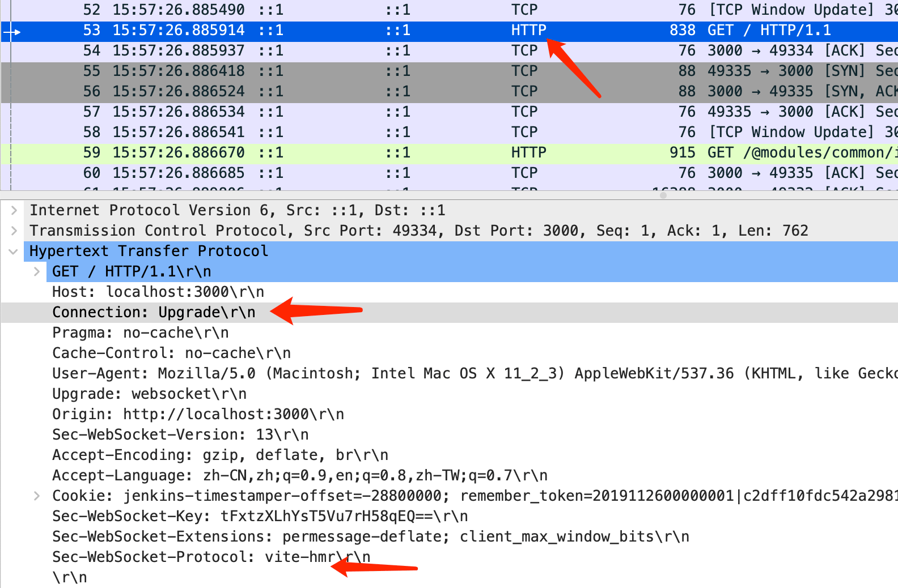Click the timestamp 15:57:26.886418

[179, 71]
